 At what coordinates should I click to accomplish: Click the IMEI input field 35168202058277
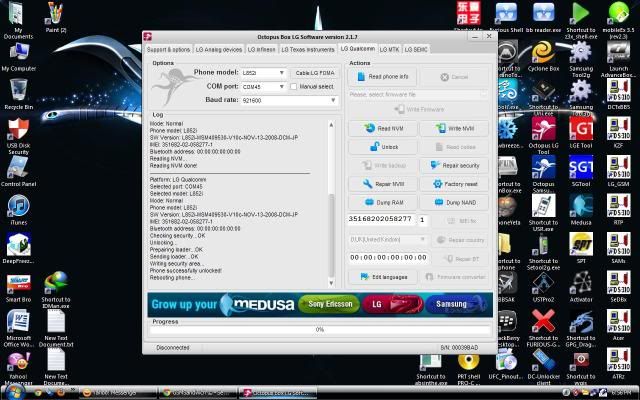tap(381, 220)
